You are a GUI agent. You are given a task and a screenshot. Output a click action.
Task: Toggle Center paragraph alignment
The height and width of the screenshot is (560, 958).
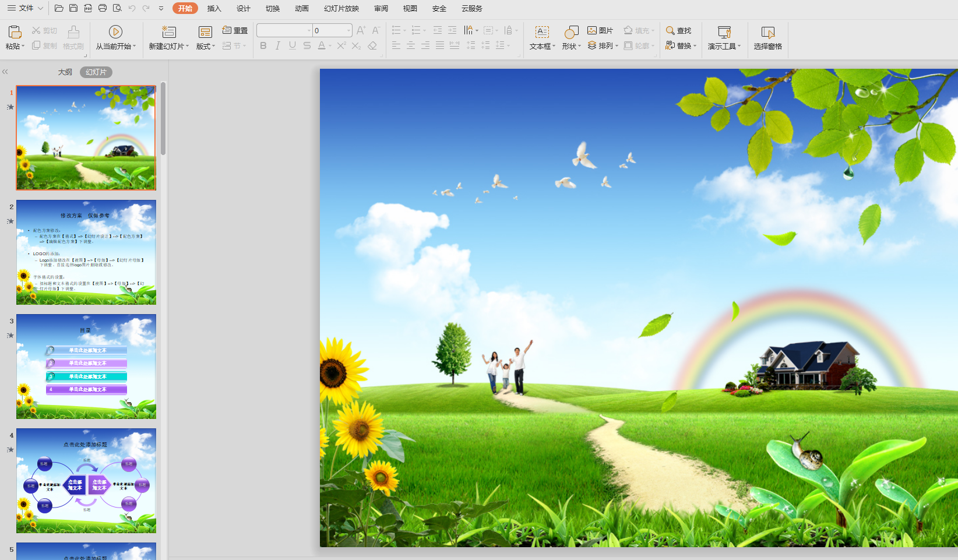pyautogui.click(x=411, y=45)
